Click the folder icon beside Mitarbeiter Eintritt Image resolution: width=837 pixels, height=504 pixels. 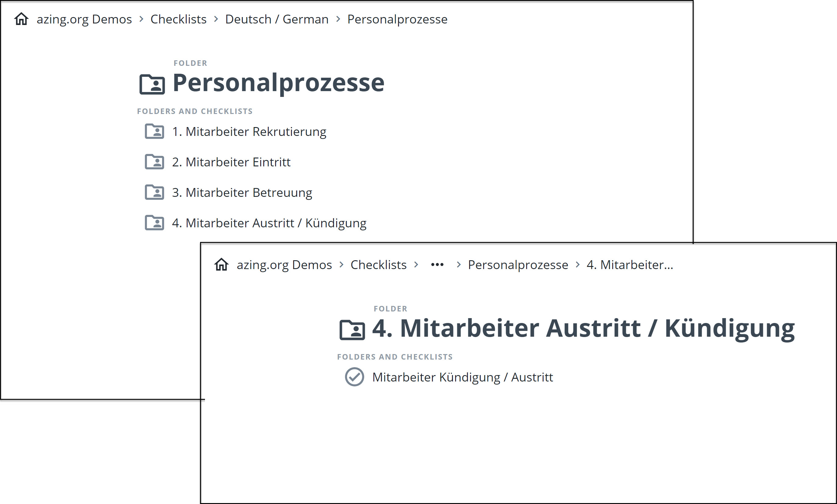pyautogui.click(x=154, y=162)
